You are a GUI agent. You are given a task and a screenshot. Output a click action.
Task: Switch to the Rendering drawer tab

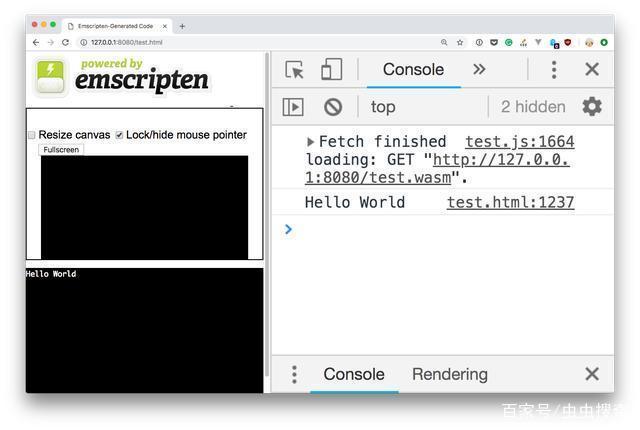[449, 374]
